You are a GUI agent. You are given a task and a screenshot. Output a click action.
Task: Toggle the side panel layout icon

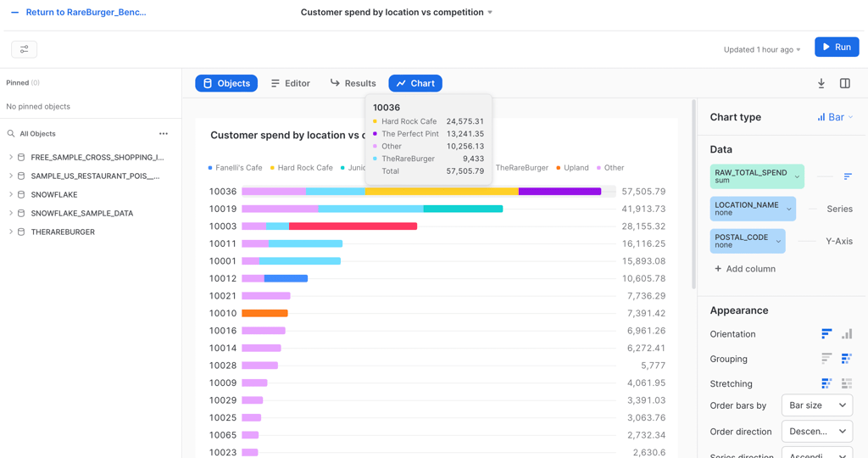coord(845,83)
